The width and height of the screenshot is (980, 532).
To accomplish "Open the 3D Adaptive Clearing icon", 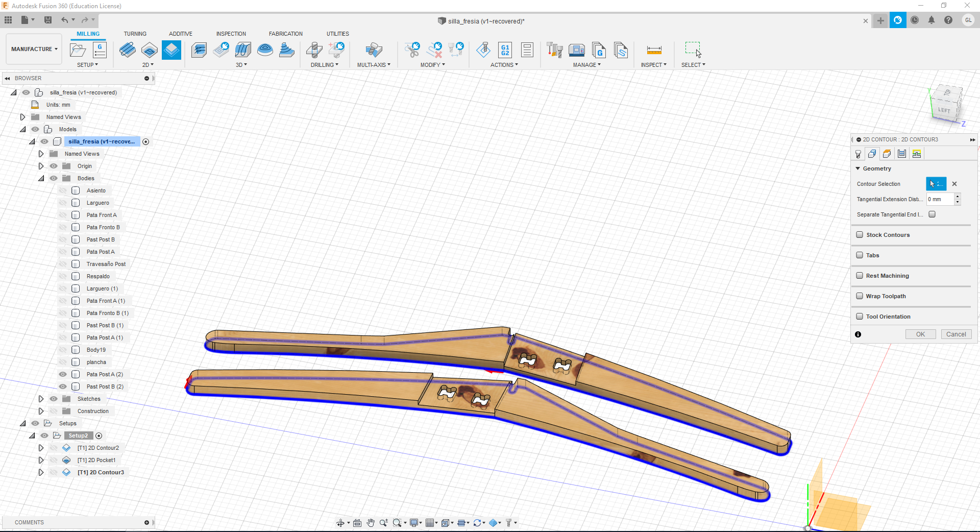I will 199,50.
